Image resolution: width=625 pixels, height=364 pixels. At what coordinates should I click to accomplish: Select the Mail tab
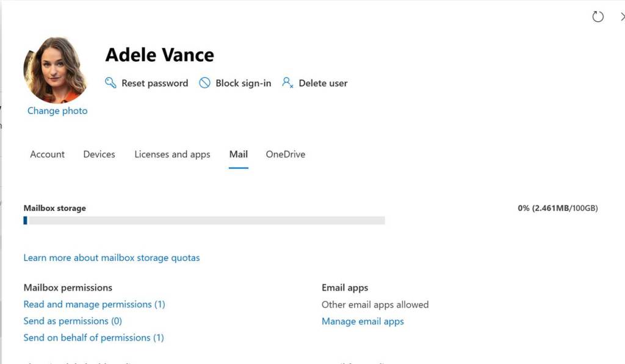click(x=238, y=154)
